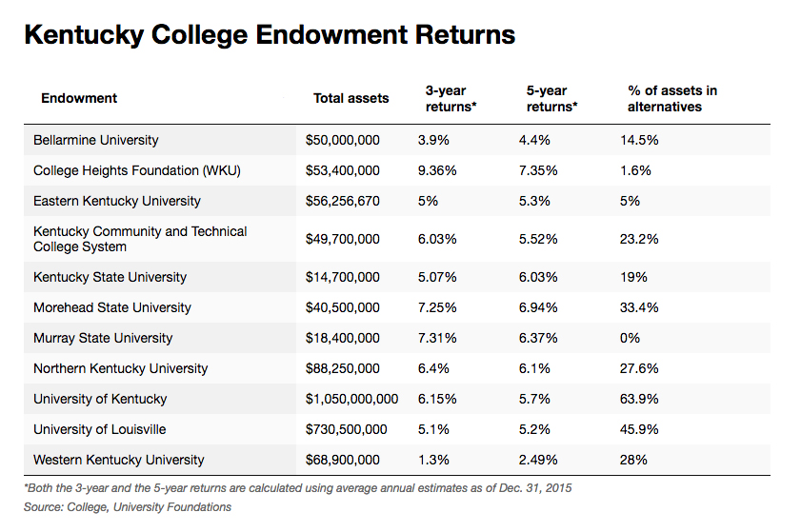Select the 9.36% three-year return value
Viewport: 801px width, 532px height.
tap(437, 170)
